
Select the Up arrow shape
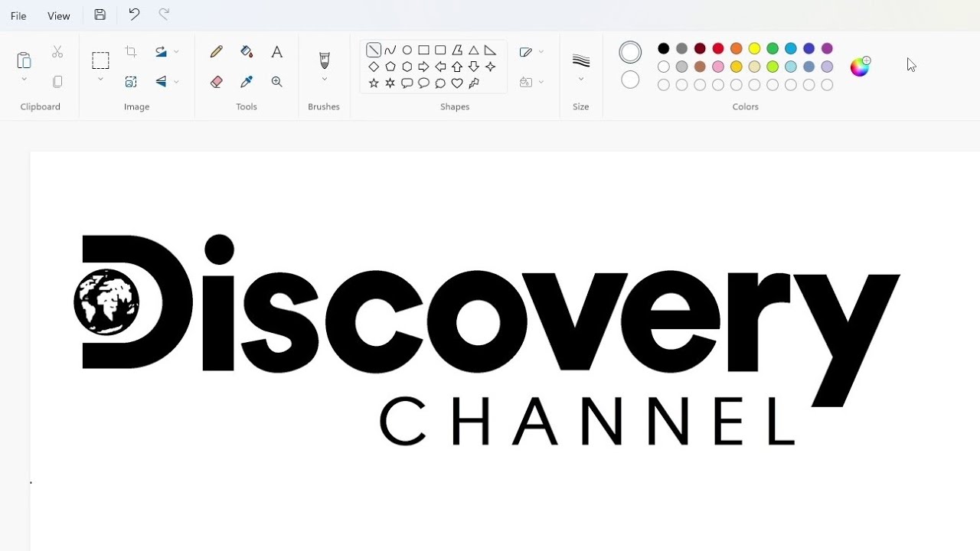[457, 67]
